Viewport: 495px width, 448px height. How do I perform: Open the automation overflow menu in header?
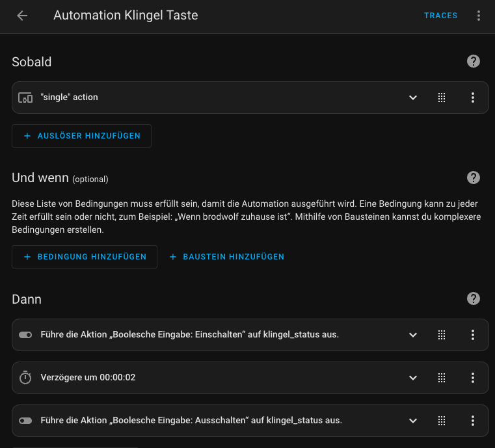[479, 16]
